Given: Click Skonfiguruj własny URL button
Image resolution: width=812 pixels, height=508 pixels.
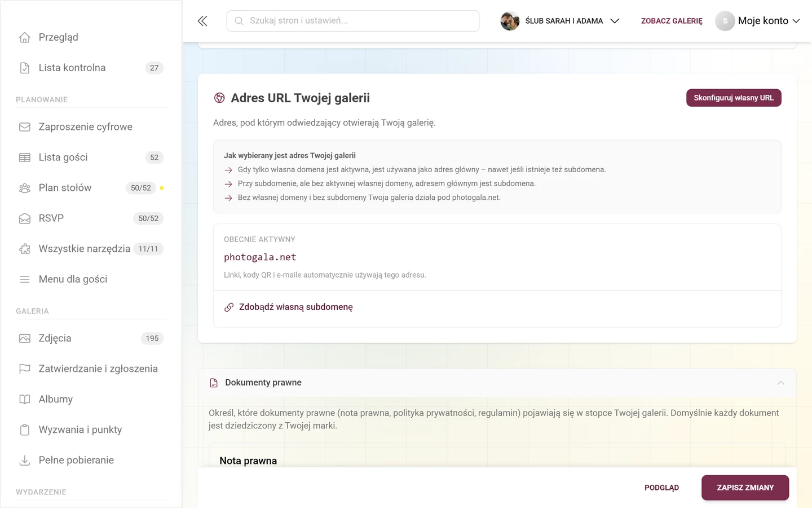Looking at the screenshot, I should point(734,98).
